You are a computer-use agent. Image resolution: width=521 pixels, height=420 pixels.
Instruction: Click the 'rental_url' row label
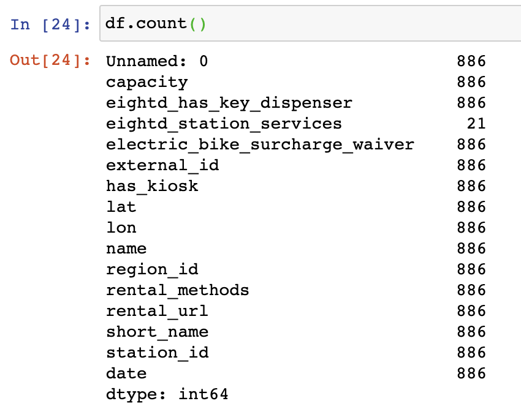coord(157,311)
